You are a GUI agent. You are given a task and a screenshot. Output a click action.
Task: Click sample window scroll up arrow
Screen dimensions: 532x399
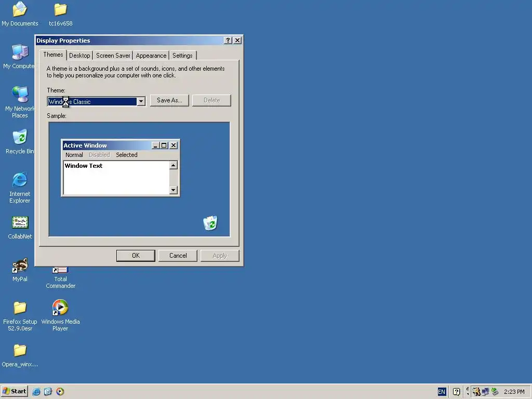pyautogui.click(x=174, y=165)
